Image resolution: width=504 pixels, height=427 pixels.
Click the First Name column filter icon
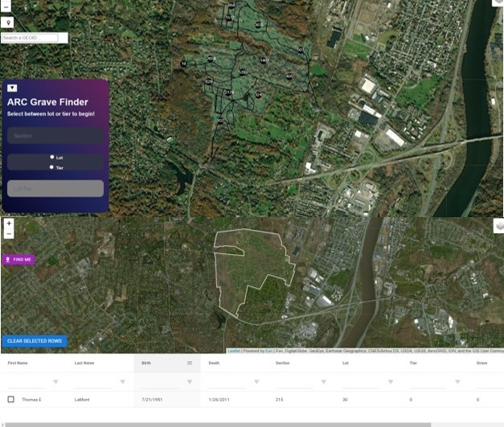(x=55, y=381)
